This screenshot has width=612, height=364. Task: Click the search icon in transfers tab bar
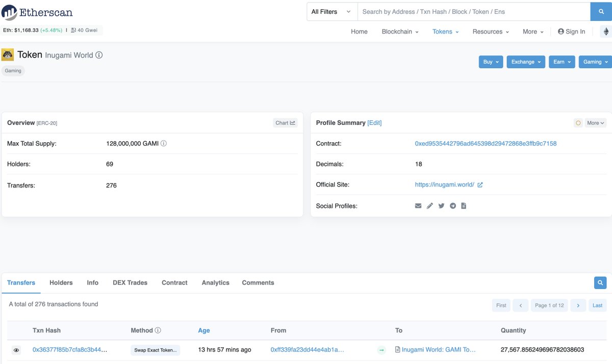coord(600,282)
